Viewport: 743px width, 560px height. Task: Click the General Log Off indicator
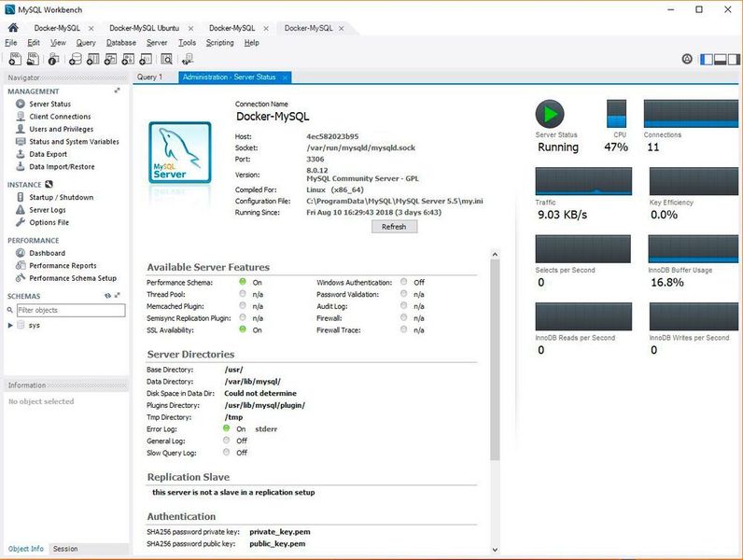click(x=227, y=441)
